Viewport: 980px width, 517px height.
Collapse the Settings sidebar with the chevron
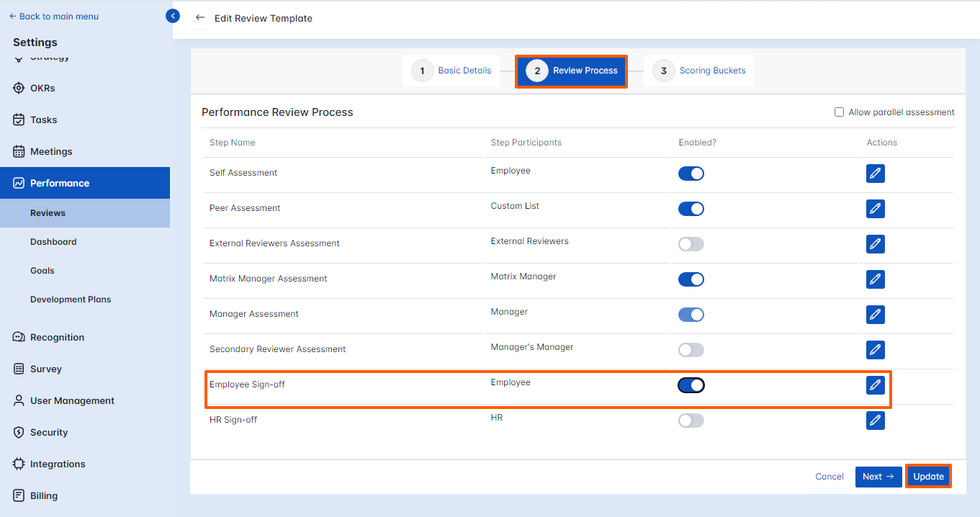(172, 15)
